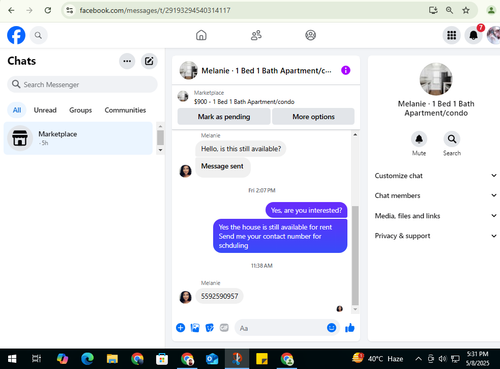Expand Chat members section
Viewport: 500px width, 369px height.
[x=436, y=196]
